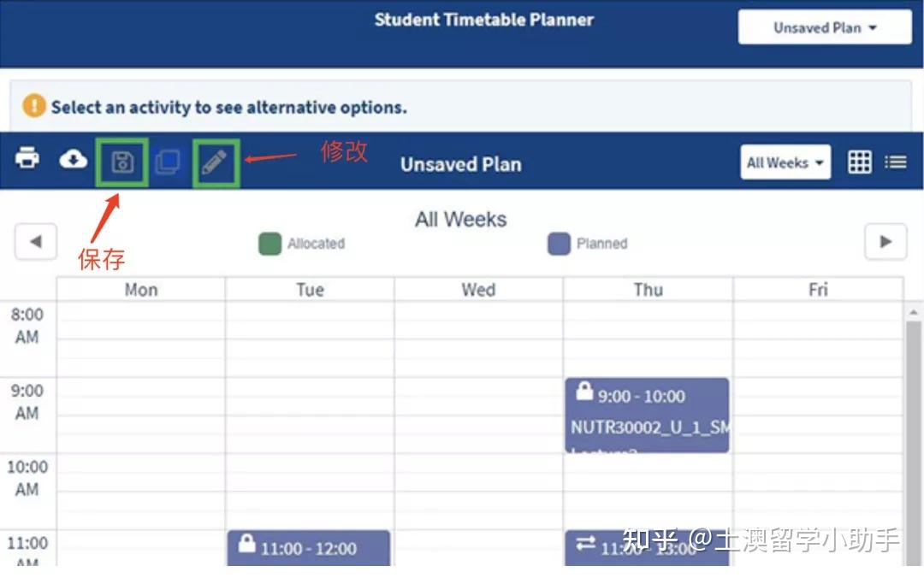Save the unsaved plan with the floppy icon
Image resolution: width=924 pixels, height=578 pixels.
tap(121, 160)
